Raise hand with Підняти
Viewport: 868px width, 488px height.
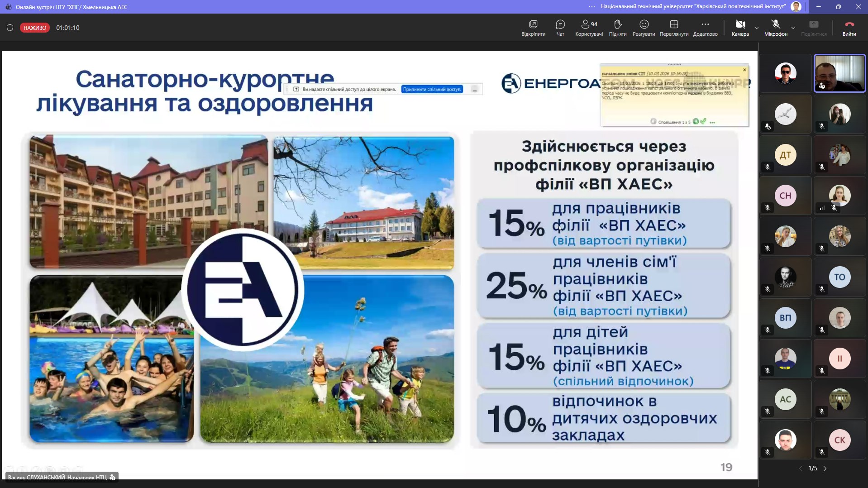pyautogui.click(x=618, y=28)
